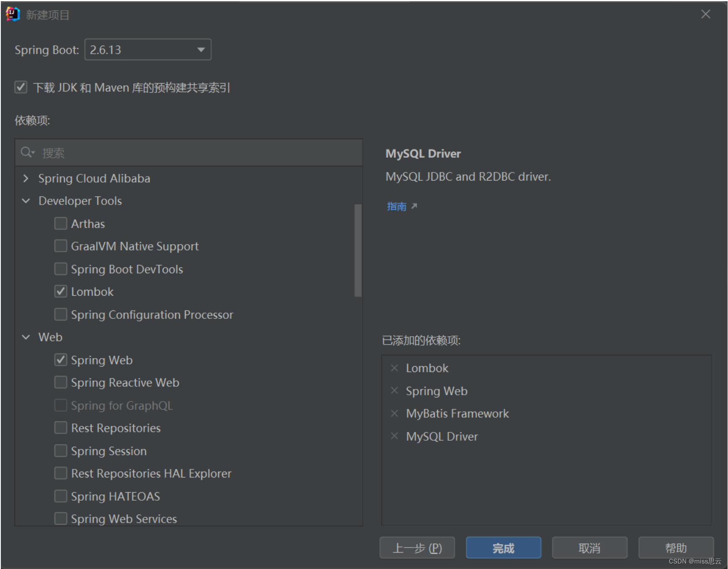
Task: Uncheck the Lombok dependency
Action: (x=61, y=291)
